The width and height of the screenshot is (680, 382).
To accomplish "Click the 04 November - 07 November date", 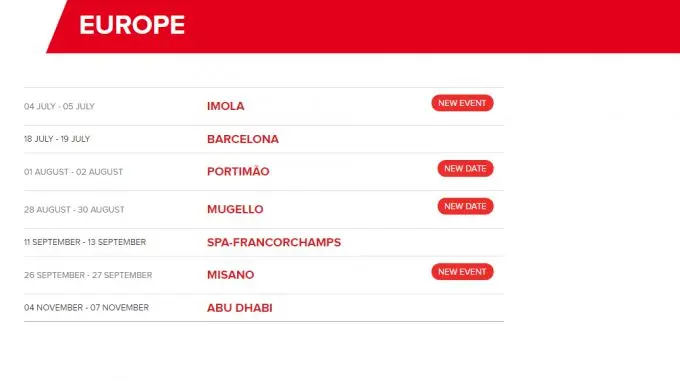I will (x=86, y=308).
